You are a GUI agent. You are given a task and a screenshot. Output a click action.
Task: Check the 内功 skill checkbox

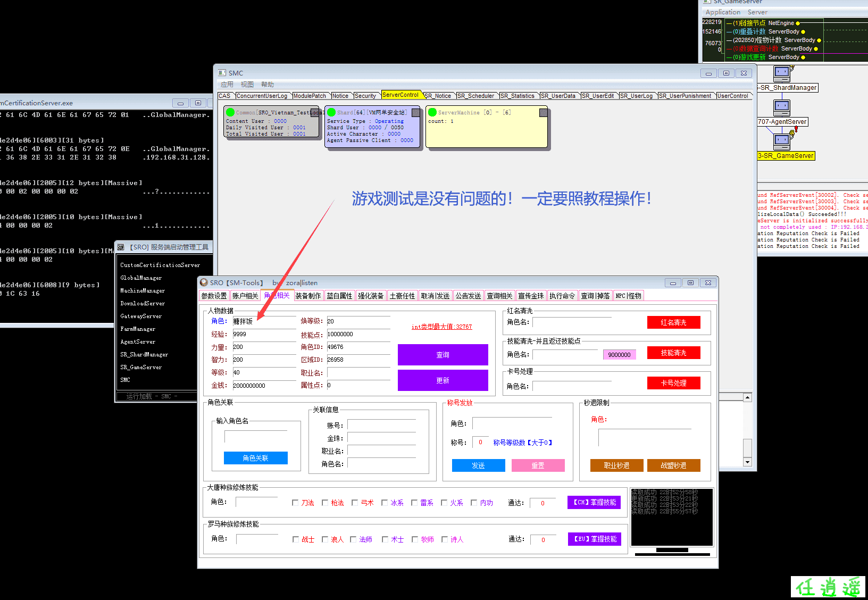474,503
